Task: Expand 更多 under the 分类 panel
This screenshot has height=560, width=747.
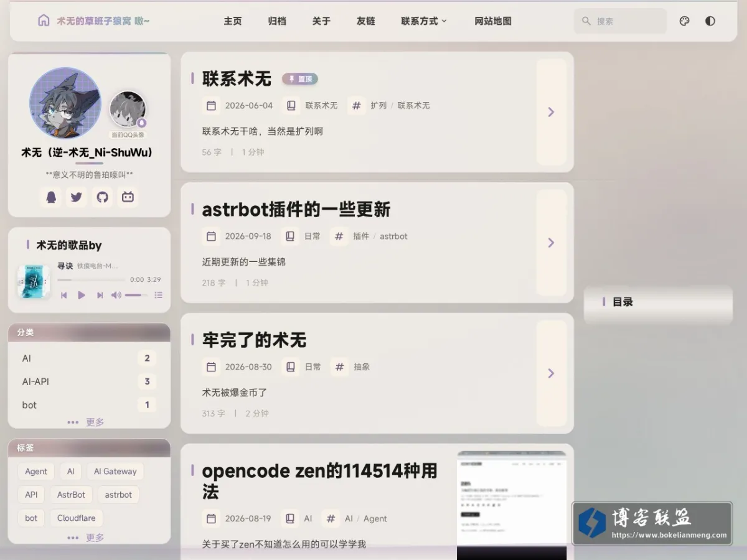Action: coord(87,422)
